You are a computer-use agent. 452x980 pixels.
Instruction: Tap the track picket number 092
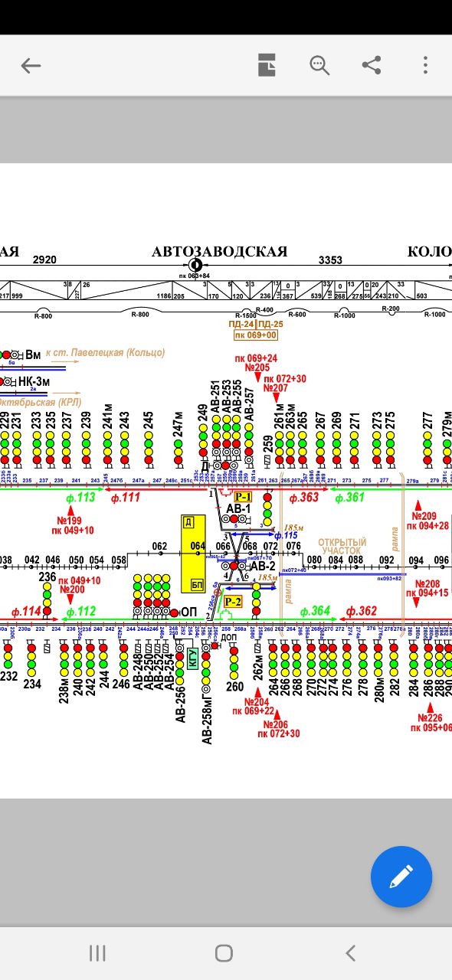(x=387, y=560)
